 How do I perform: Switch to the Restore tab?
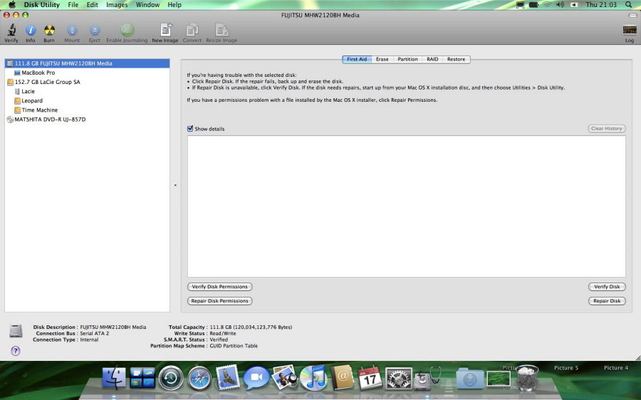pos(456,59)
